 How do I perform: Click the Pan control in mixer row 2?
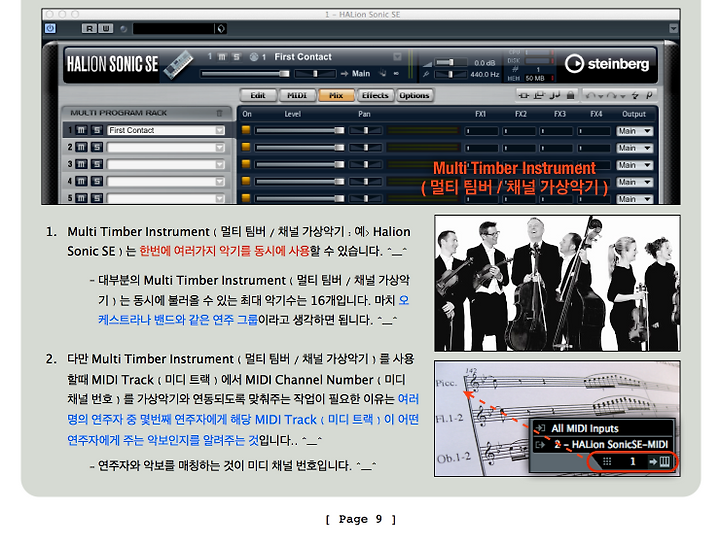click(x=366, y=147)
